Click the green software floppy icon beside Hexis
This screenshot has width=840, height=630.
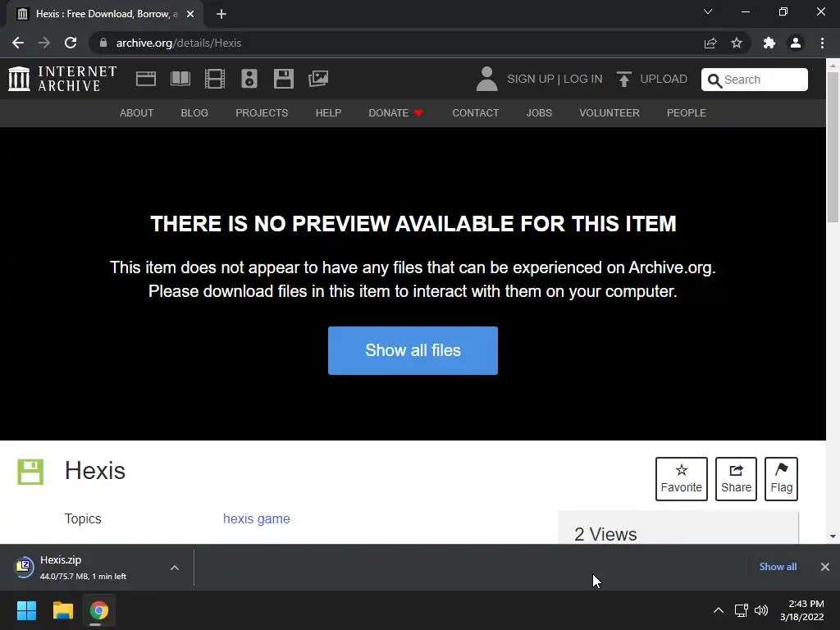(x=30, y=472)
